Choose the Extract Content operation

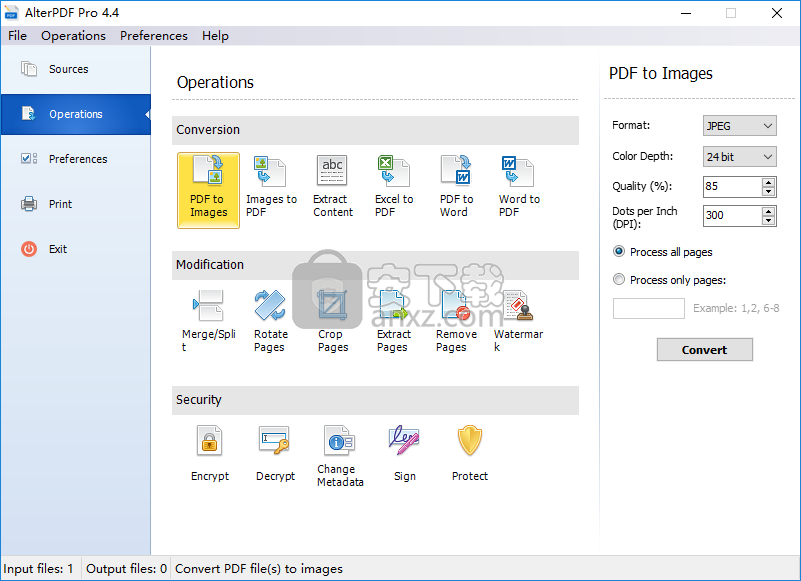tap(333, 188)
